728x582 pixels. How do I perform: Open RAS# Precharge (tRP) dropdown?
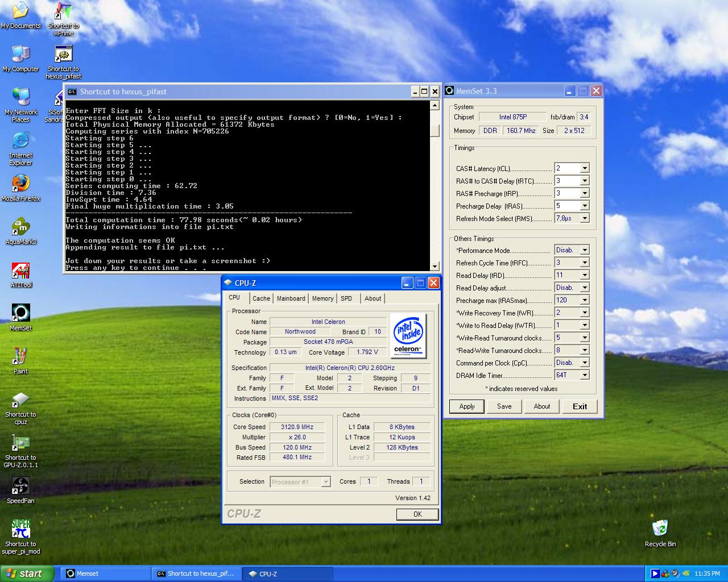[x=584, y=193]
